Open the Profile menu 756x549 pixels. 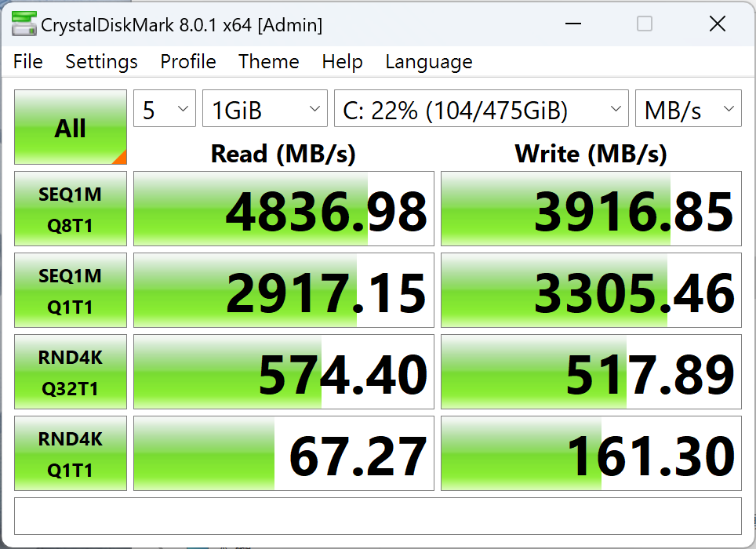tap(188, 62)
